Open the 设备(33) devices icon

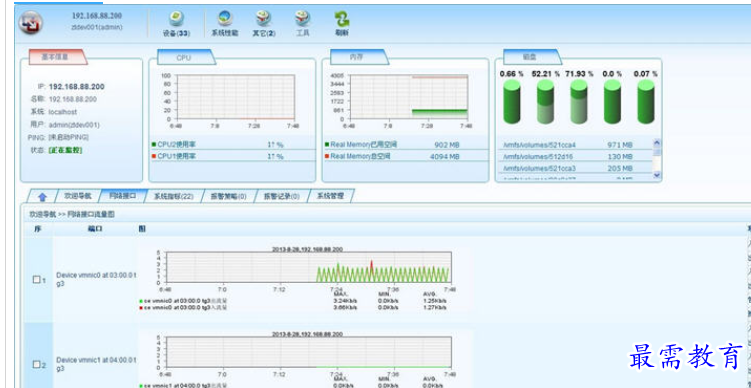tap(176, 19)
